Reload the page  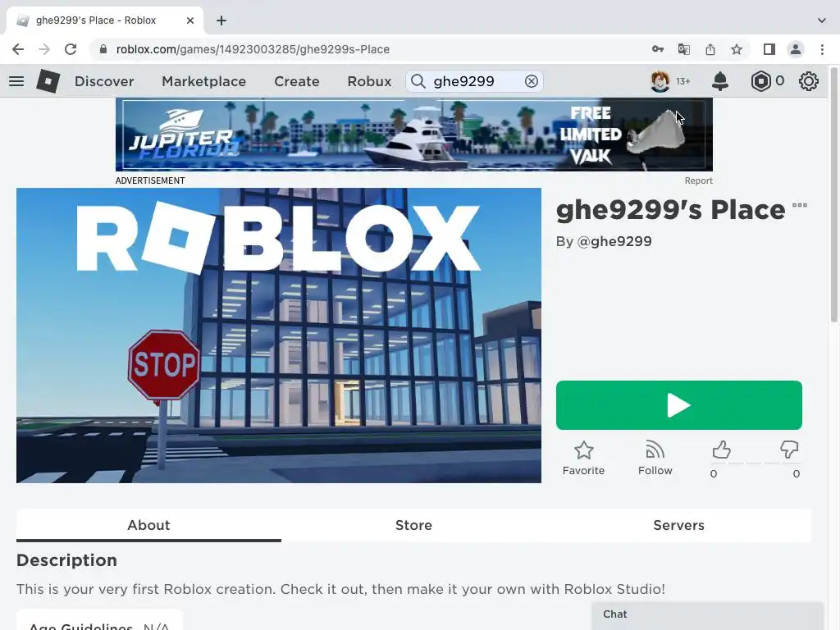click(x=71, y=49)
